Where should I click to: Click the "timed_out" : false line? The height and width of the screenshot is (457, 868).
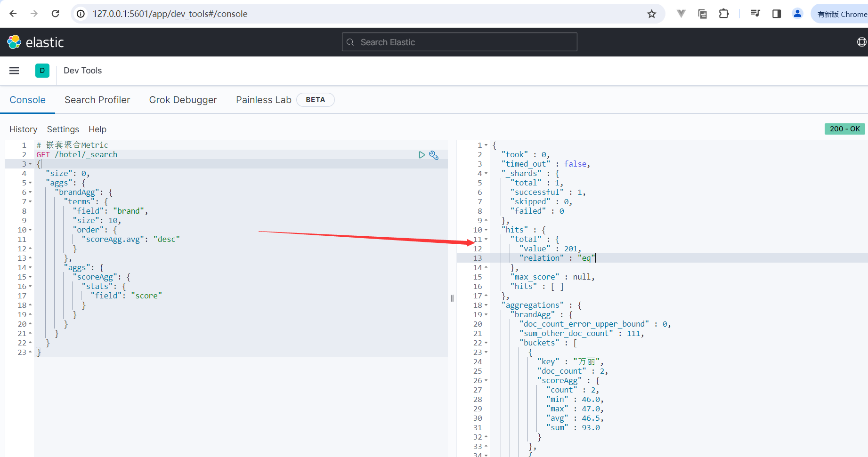click(546, 164)
